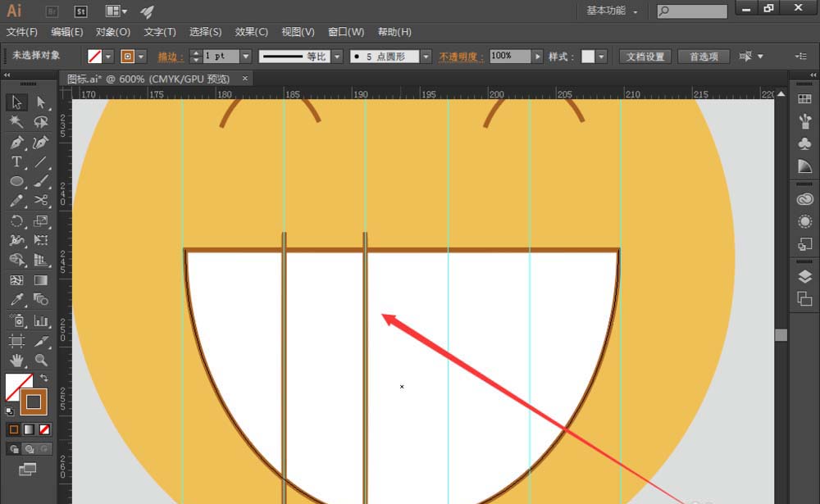Pick the Column Graph tool
Image resolution: width=820 pixels, height=504 pixels.
point(41,320)
